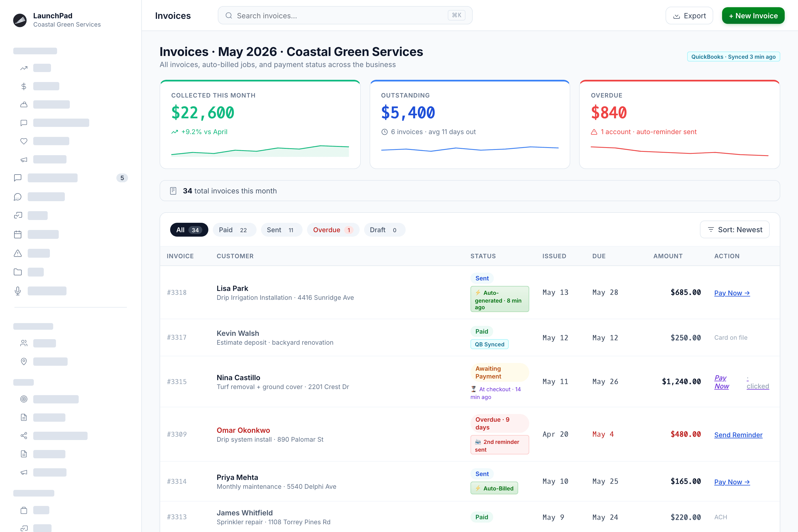This screenshot has width=798, height=532.
Task: Sort by the AMOUNT column header
Action: 668,256
